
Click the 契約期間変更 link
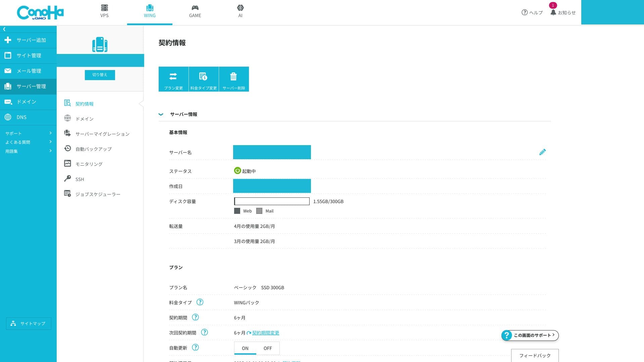(x=265, y=333)
